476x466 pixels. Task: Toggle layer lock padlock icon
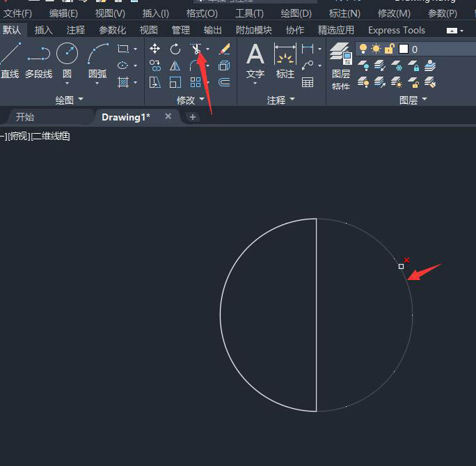click(390, 49)
